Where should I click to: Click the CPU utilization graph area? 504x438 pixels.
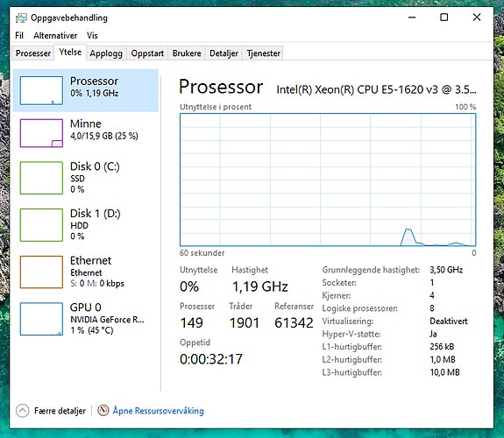[328, 180]
